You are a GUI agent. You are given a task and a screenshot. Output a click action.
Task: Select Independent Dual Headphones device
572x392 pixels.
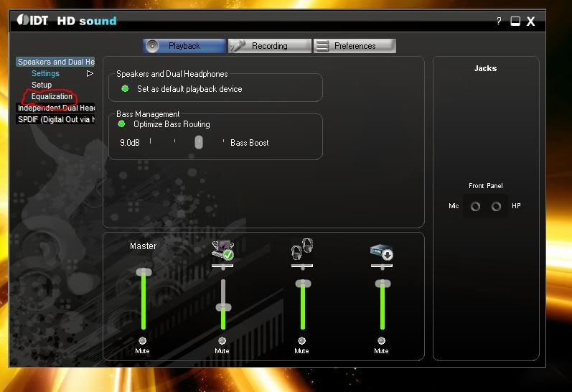point(55,108)
